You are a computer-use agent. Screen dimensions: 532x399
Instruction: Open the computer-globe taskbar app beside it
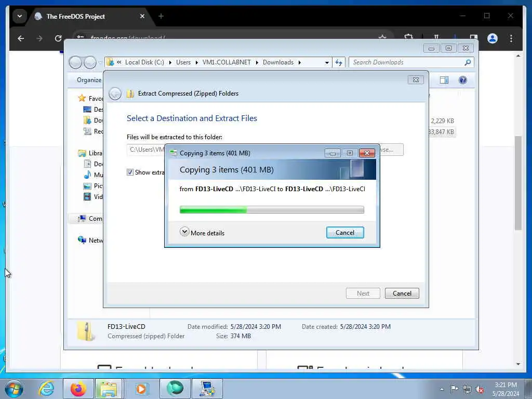pos(207,389)
